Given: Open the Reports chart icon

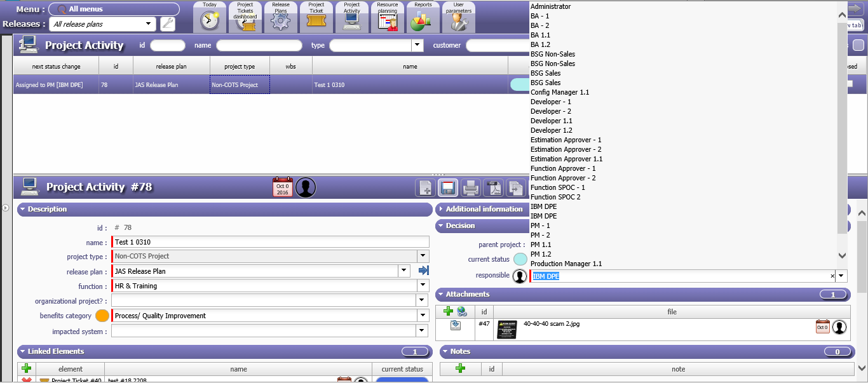Looking at the screenshot, I should (x=423, y=17).
